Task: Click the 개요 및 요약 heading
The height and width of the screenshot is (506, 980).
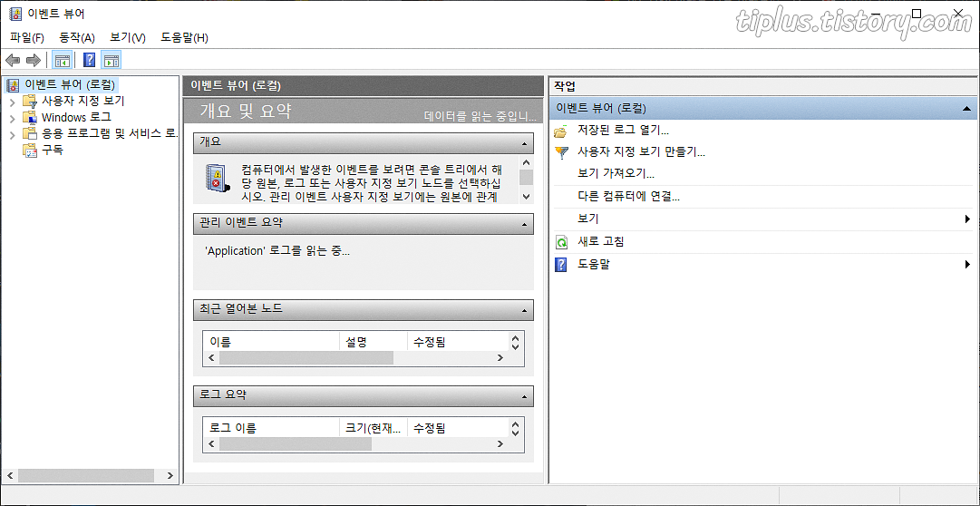Action: 245,112
